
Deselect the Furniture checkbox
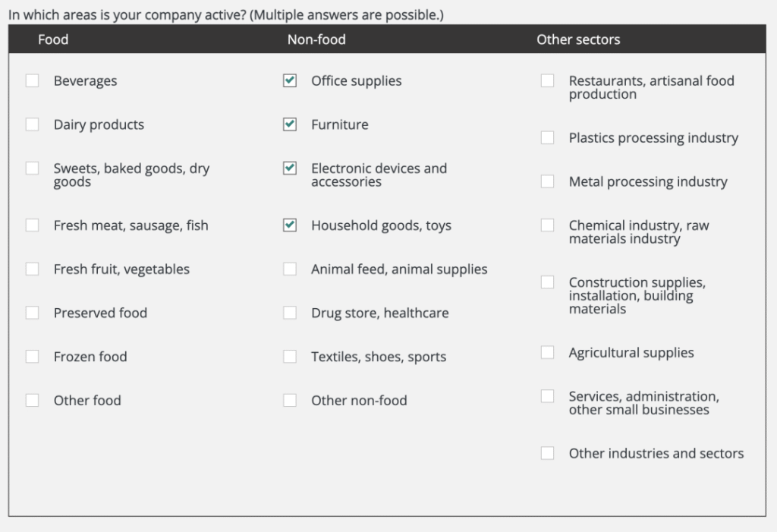point(290,124)
